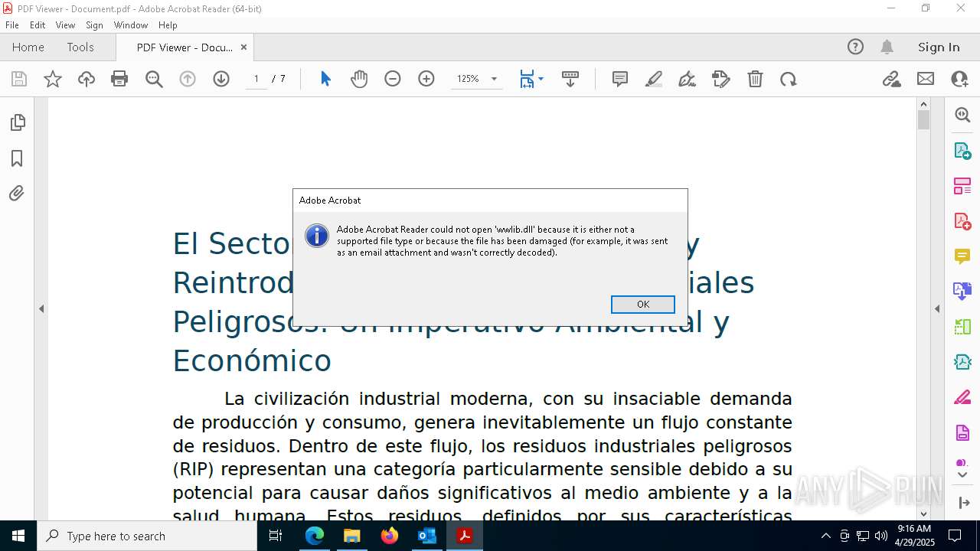Expand more tools chevron in right pane
This screenshot has width=980, height=551.
coord(962,474)
